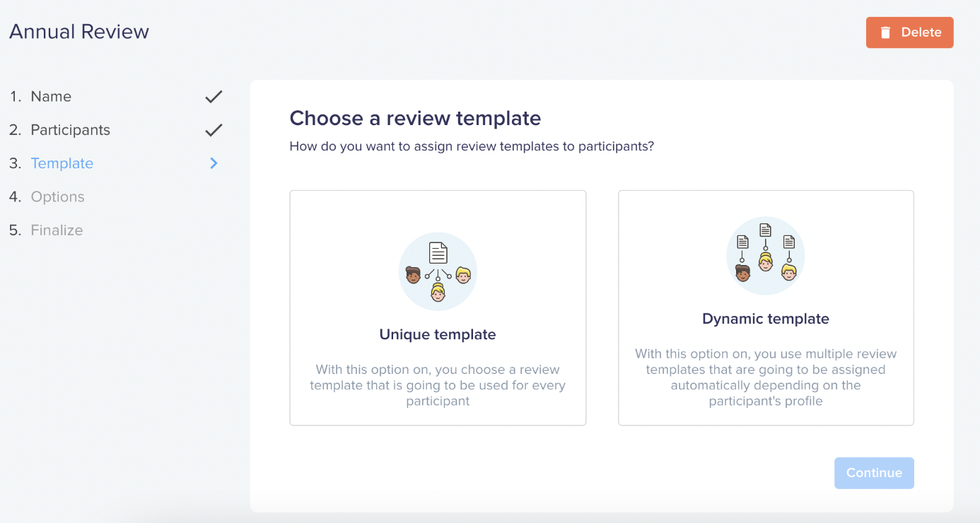Click the 'Choose a review template' heading

[415, 118]
